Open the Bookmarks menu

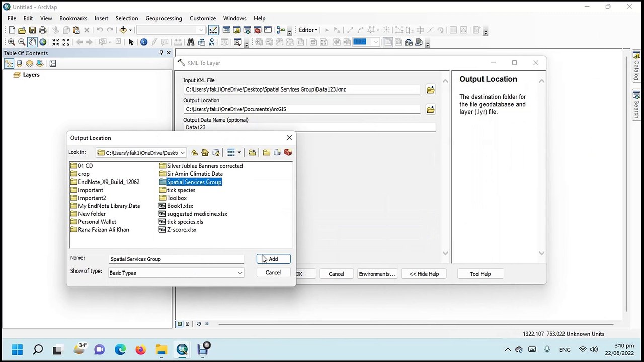(x=73, y=18)
